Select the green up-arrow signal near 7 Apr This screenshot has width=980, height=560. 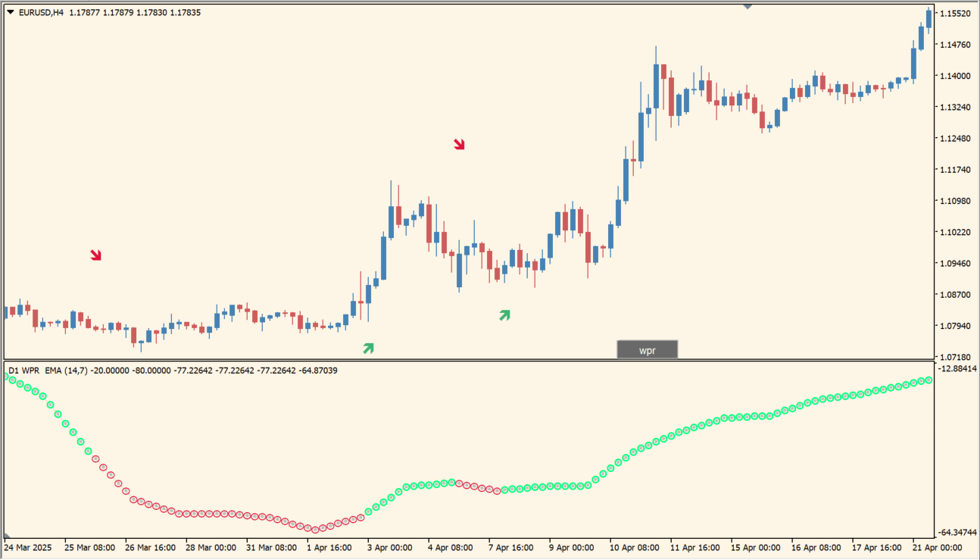[x=504, y=316]
